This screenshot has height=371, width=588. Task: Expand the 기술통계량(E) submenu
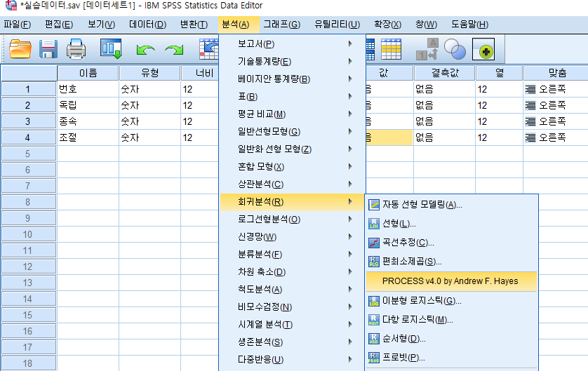click(292, 61)
